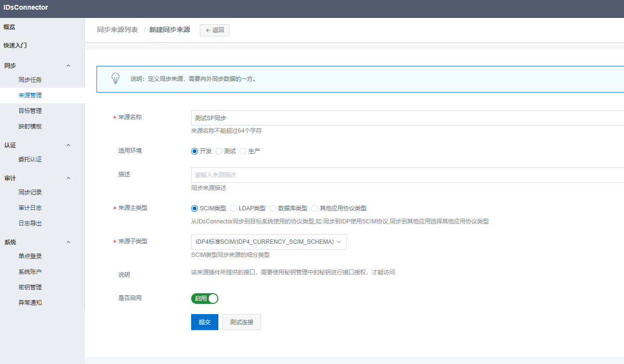Open 密钥管理 in the sidebar

30,287
